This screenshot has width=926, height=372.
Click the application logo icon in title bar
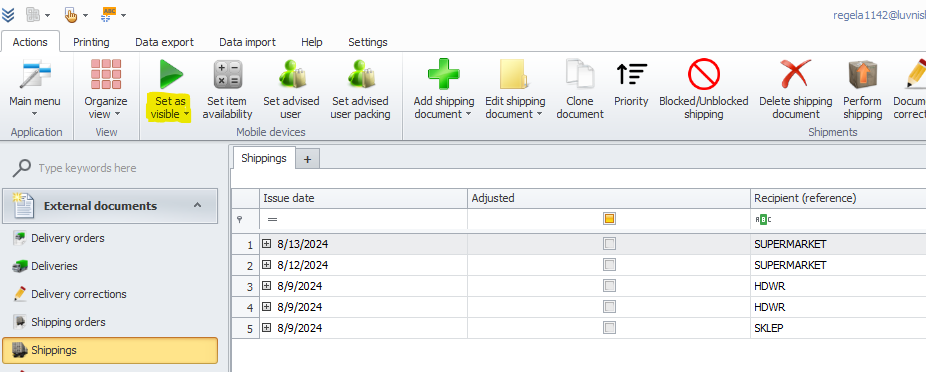click(8, 14)
